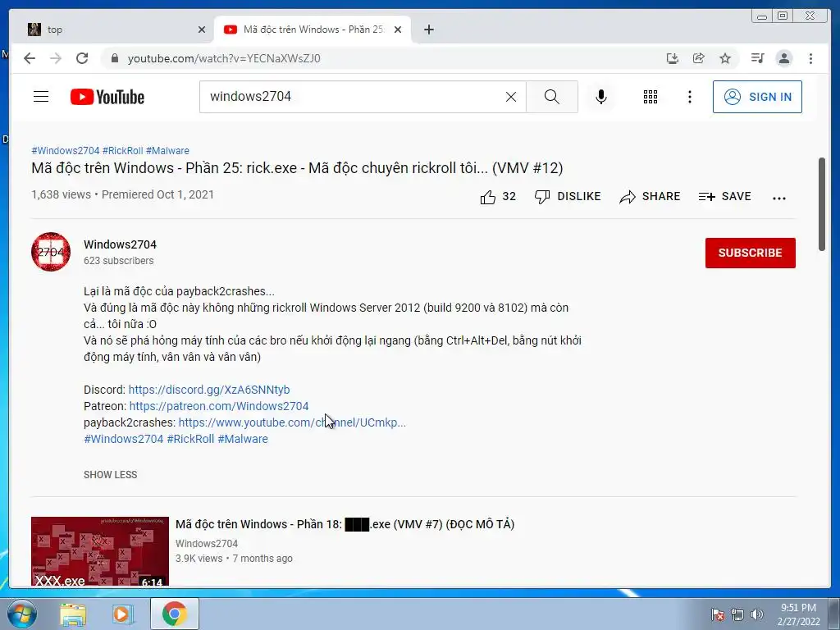Save the video to a playlist
The image size is (840, 630).
coord(724,197)
